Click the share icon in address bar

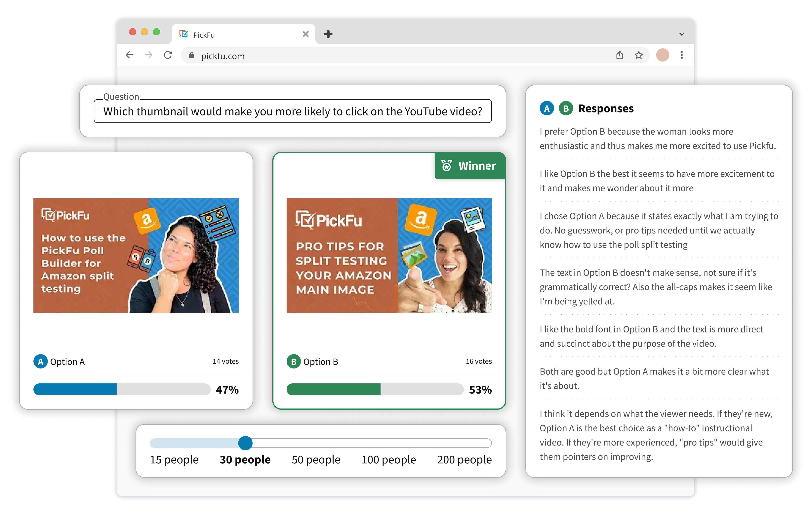click(620, 55)
